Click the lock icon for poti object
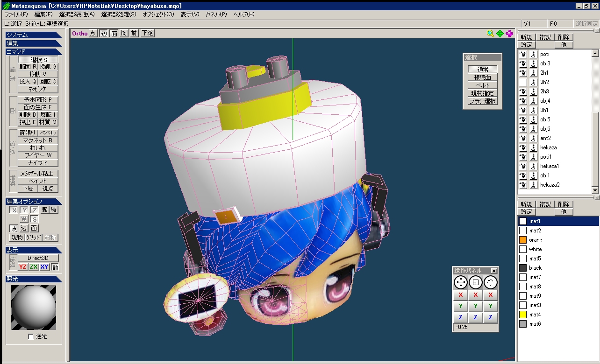 coord(533,54)
